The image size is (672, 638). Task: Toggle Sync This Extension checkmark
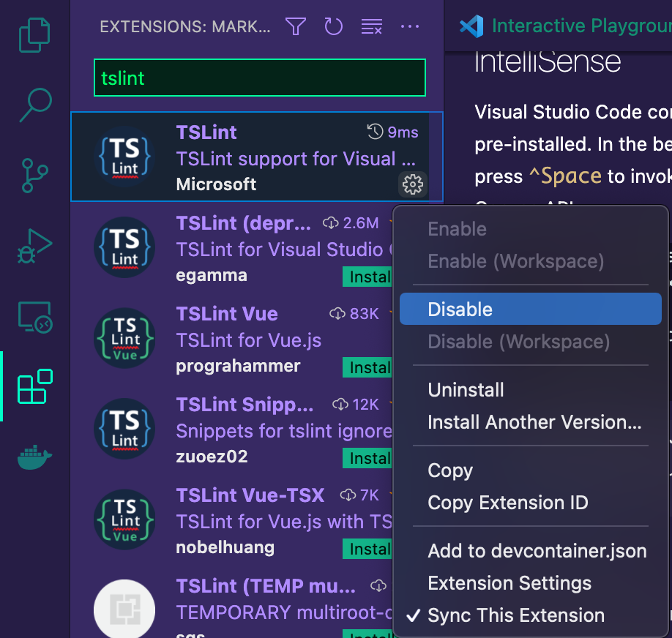coord(531,615)
